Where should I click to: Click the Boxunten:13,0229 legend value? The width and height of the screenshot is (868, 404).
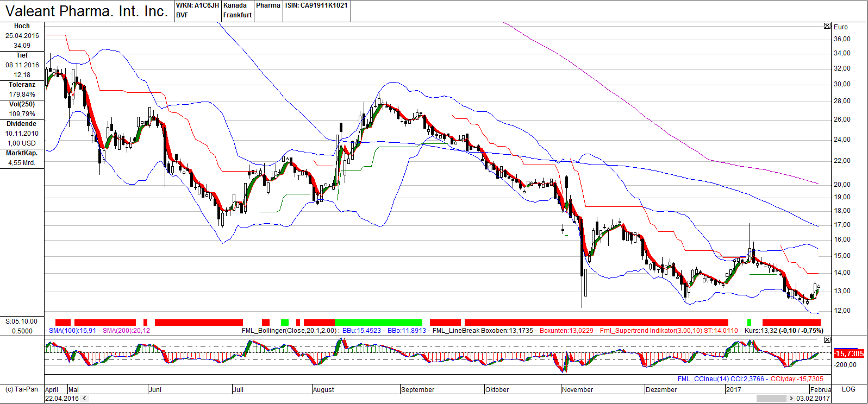tap(566, 331)
